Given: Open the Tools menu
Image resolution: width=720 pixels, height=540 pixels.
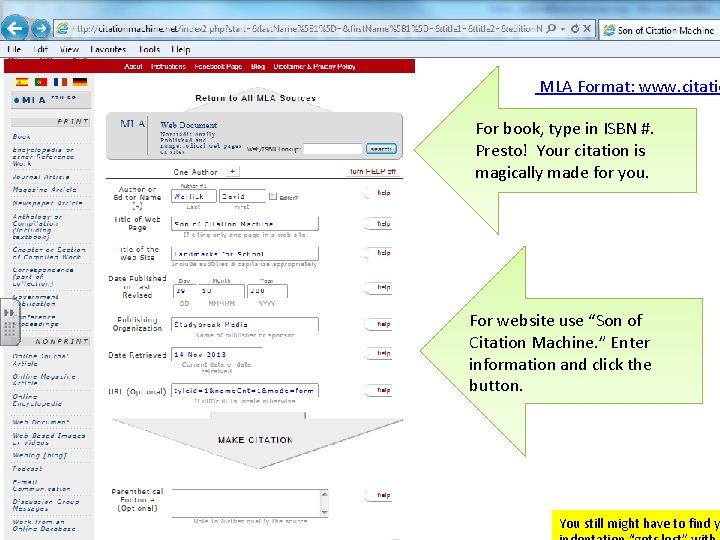Looking at the screenshot, I should 149,49.
